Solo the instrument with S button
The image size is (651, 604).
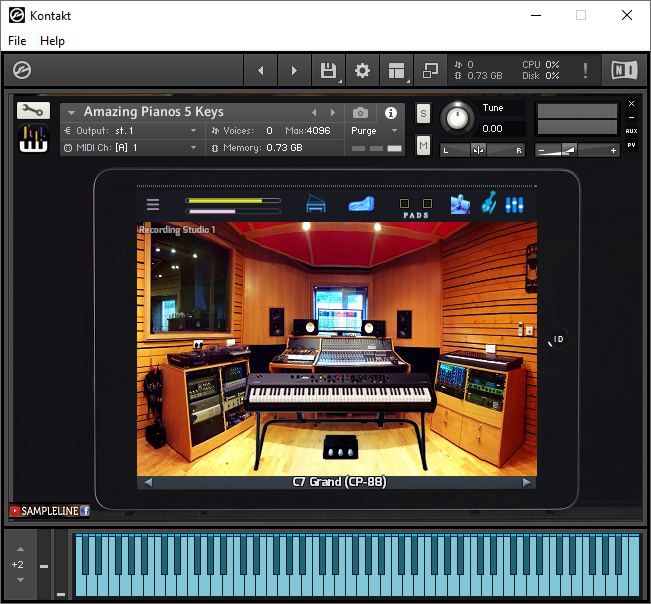pos(423,113)
